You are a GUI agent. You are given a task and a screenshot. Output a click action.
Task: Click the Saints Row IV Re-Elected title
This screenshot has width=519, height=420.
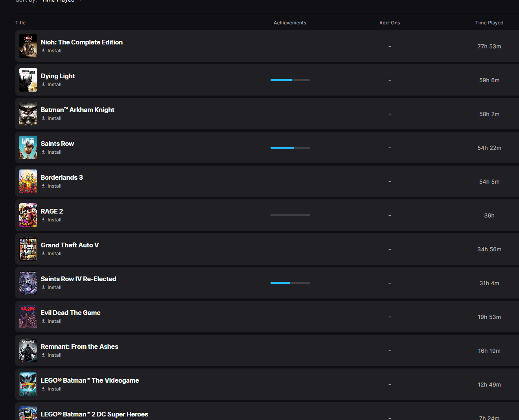coord(79,279)
